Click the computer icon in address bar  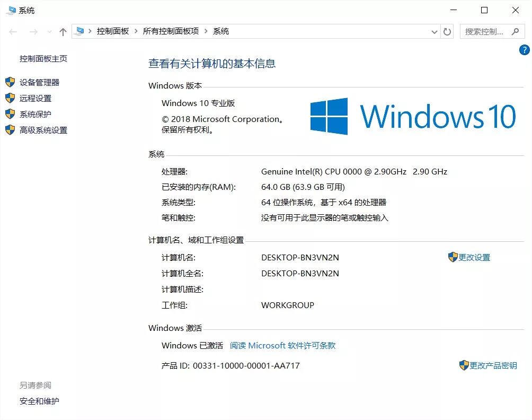[79, 31]
